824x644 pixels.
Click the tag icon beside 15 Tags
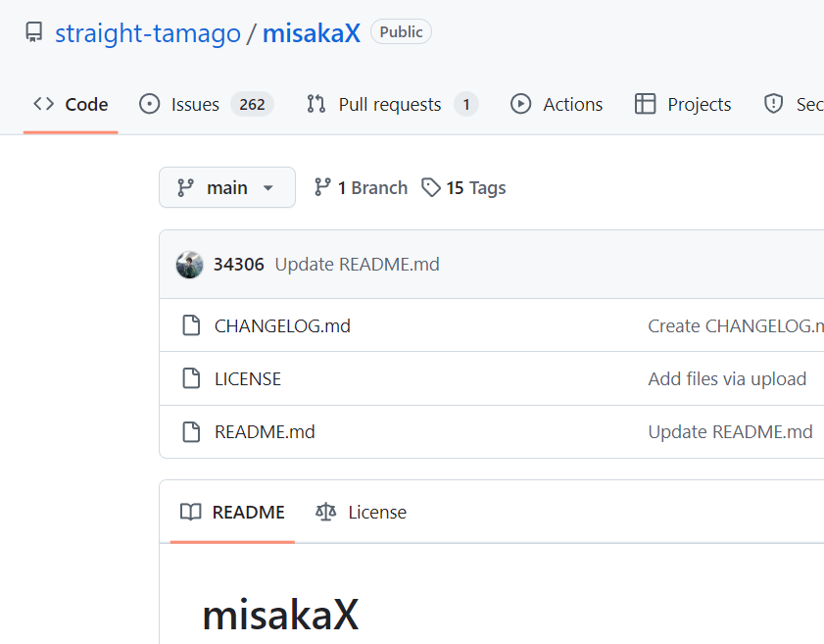(x=431, y=187)
